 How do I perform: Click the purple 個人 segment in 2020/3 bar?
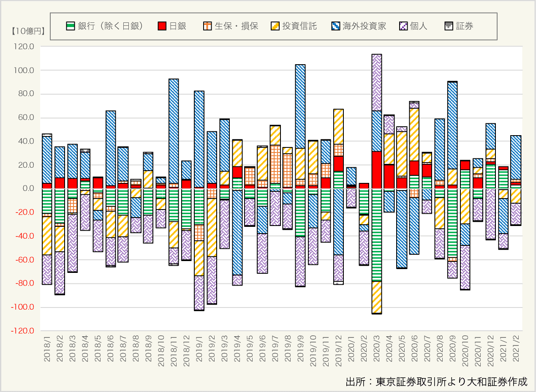pos(376,82)
